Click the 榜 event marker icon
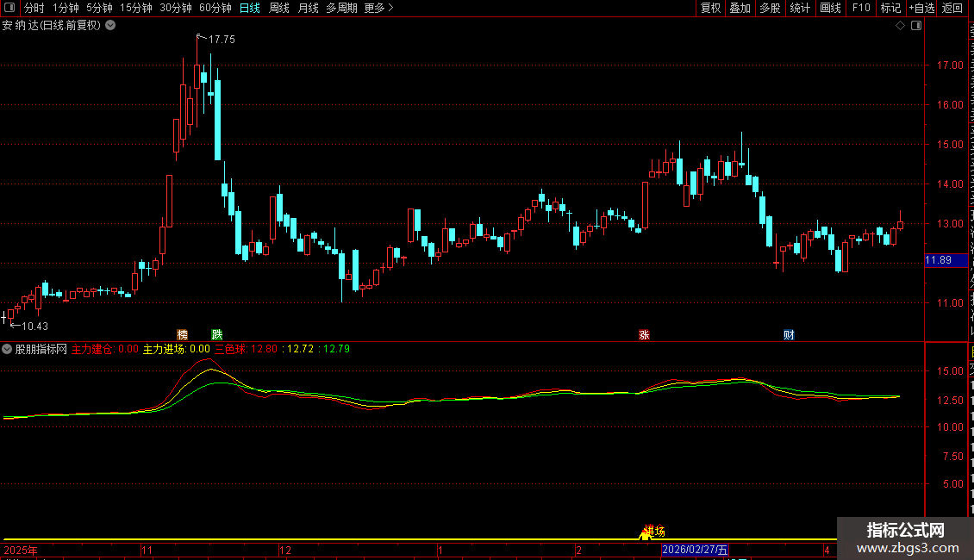 click(x=182, y=334)
